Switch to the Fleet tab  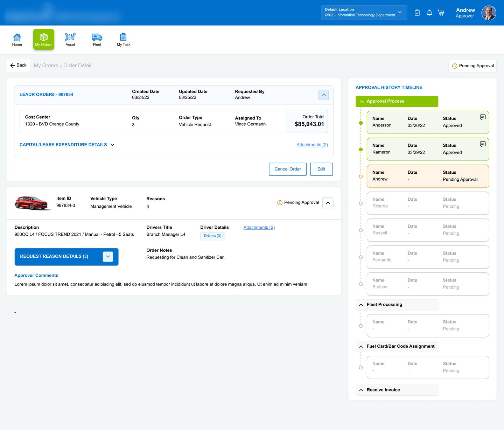coord(97,40)
